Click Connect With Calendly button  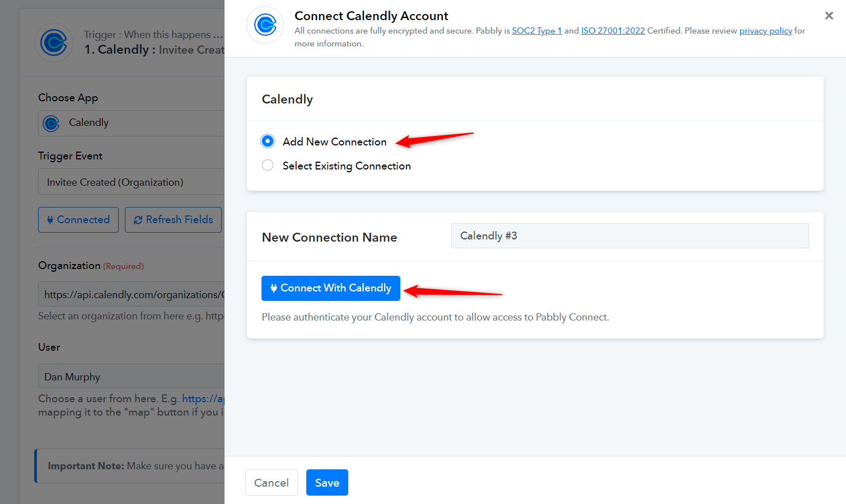[x=331, y=288]
